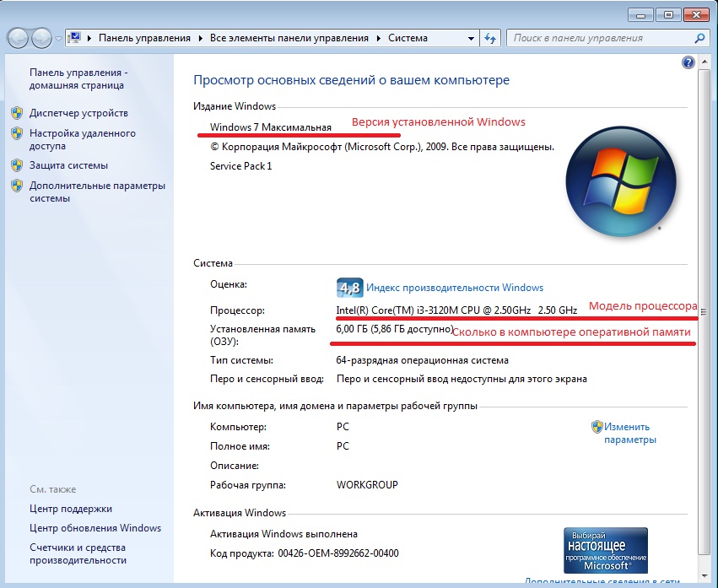This screenshot has width=718, height=588.
Task: Click the magnifier search icon
Action: [x=699, y=39]
